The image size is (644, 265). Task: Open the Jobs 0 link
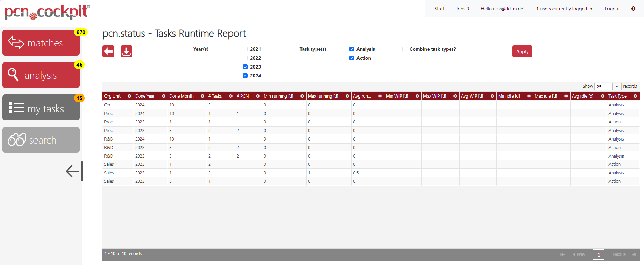pyautogui.click(x=462, y=9)
